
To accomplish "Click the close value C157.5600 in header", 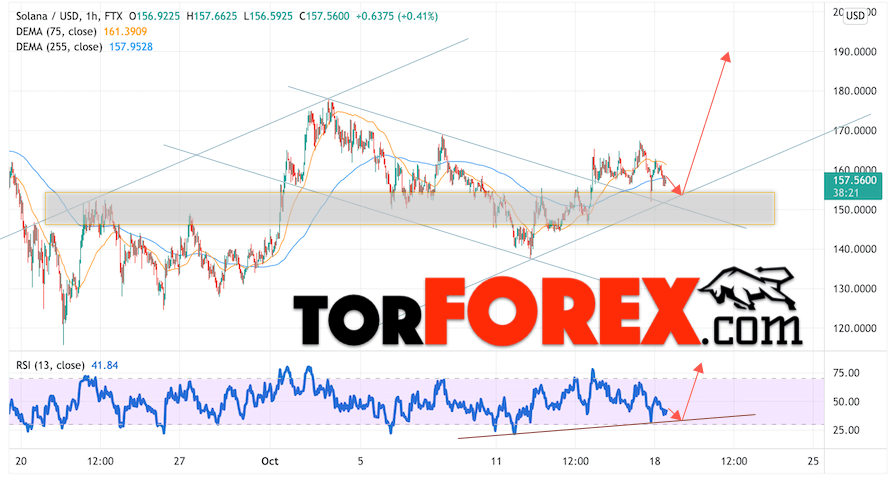I will click(x=324, y=17).
